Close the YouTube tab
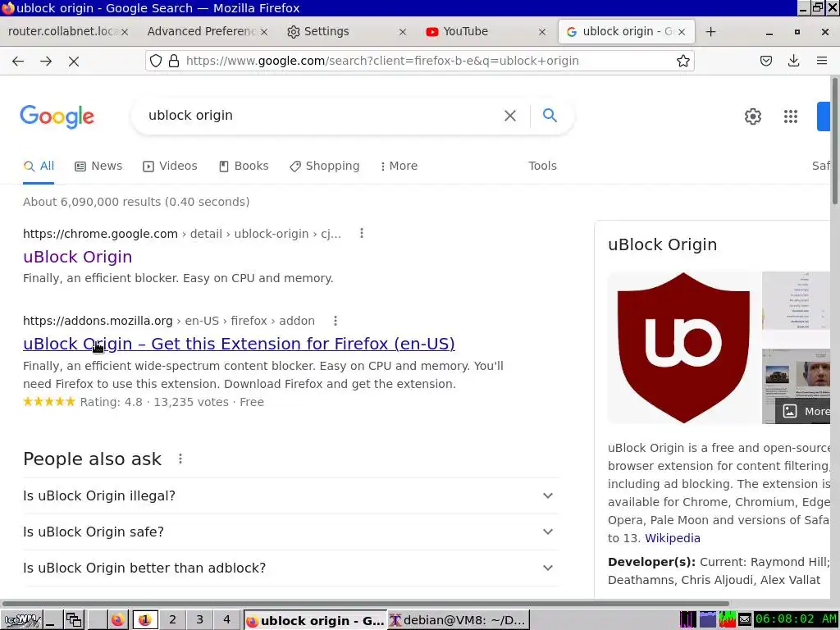Image resolution: width=840 pixels, height=630 pixels. coord(542,32)
